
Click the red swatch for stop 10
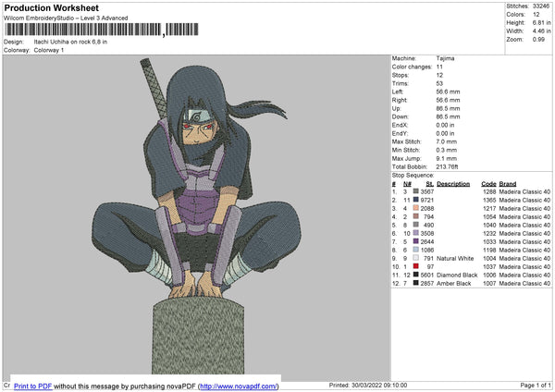[x=416, y=266]
